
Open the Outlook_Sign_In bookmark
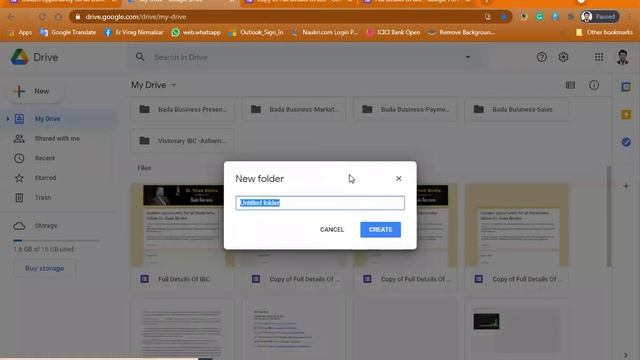tap(256, 32)
